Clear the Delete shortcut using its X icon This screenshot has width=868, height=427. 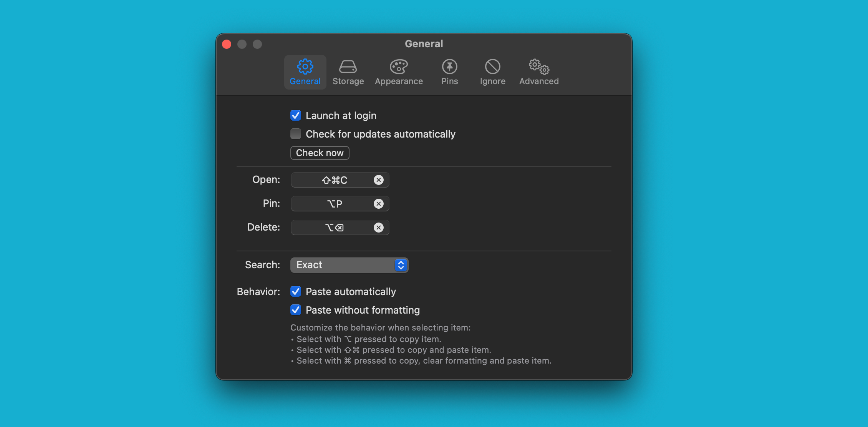tap(379, 227)
